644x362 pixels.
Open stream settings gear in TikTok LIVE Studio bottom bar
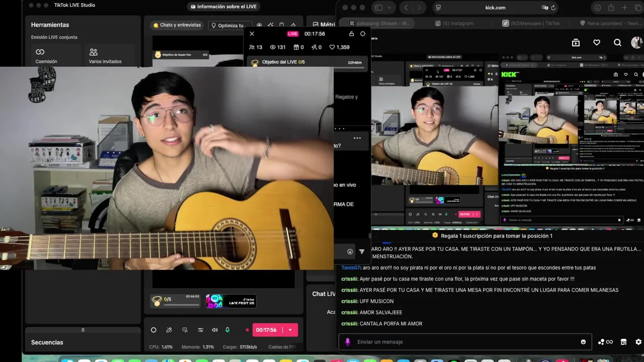153,330
